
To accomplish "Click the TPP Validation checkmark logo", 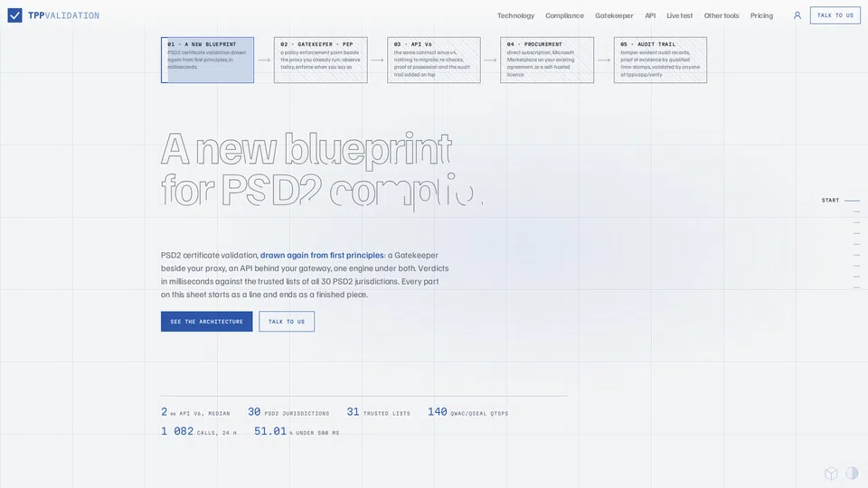I will point(15,15).
